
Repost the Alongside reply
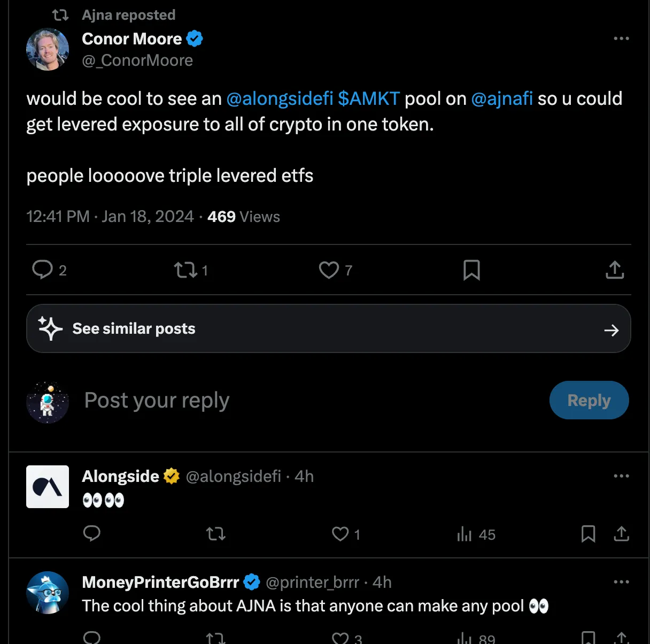pyautogui.click(x=216, y=534)
